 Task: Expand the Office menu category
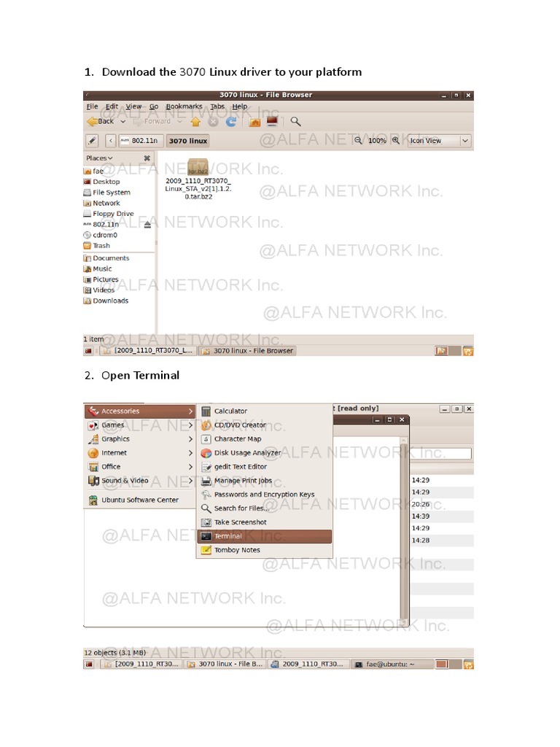point(140,467)
